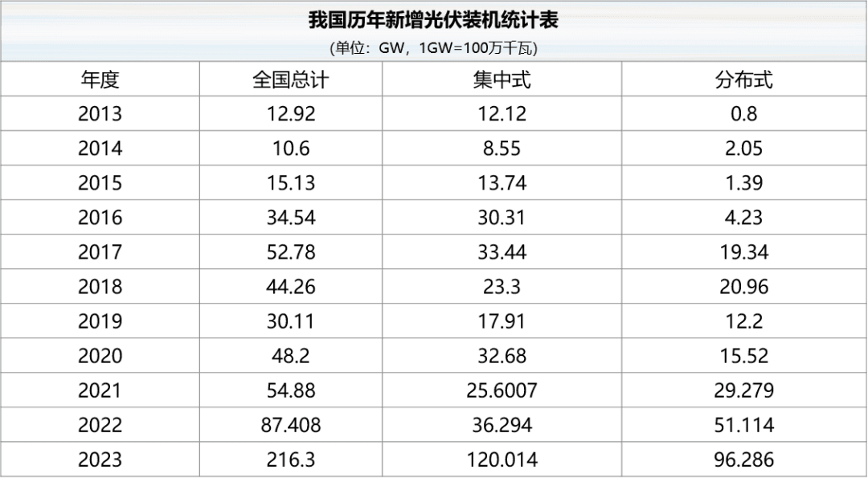Select the total value 216.3
Image resolution: width=868 pixels, height=482 pixels.
click(291, 460)
